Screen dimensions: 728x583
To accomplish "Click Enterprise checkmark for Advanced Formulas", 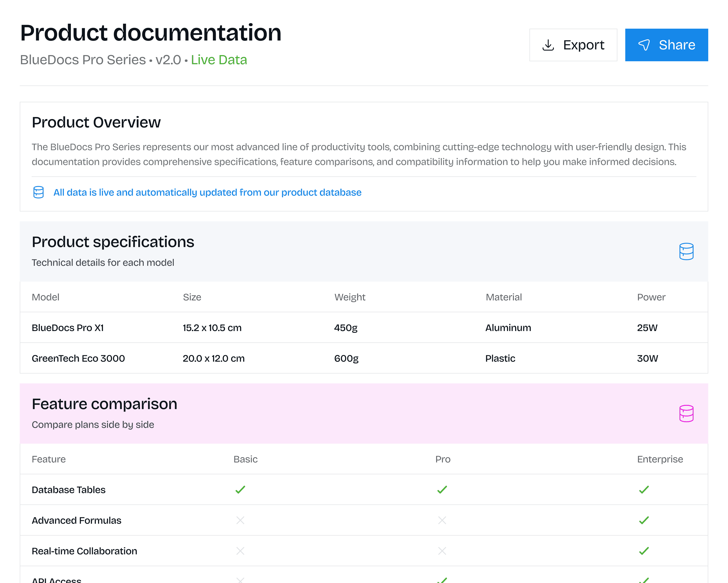I will coord(644,520).
